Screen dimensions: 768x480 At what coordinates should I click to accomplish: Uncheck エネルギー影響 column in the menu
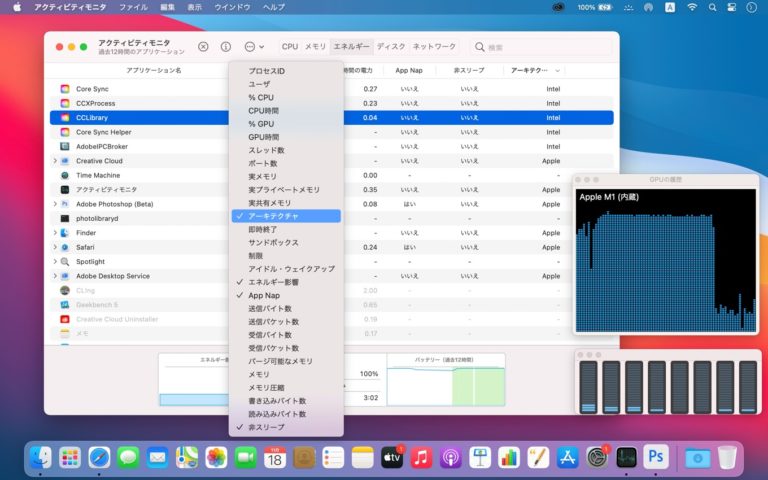tap(286, 282)
